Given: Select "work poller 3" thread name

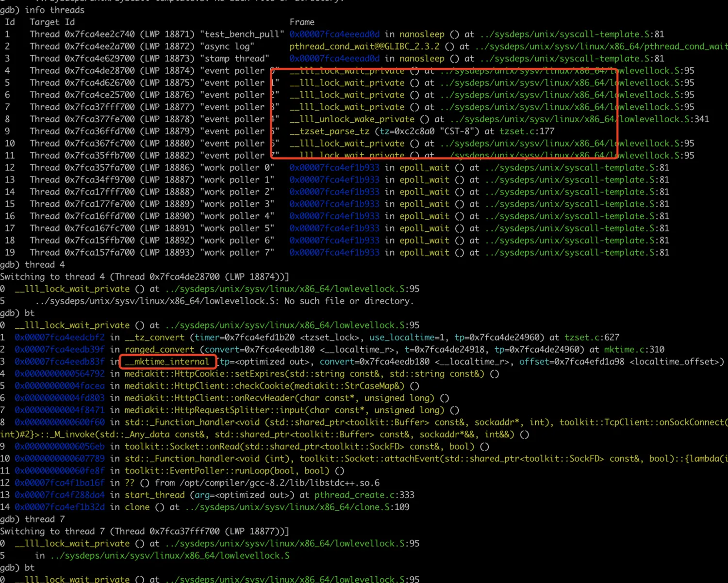Looking at the screenshot, I should (237, 204).
